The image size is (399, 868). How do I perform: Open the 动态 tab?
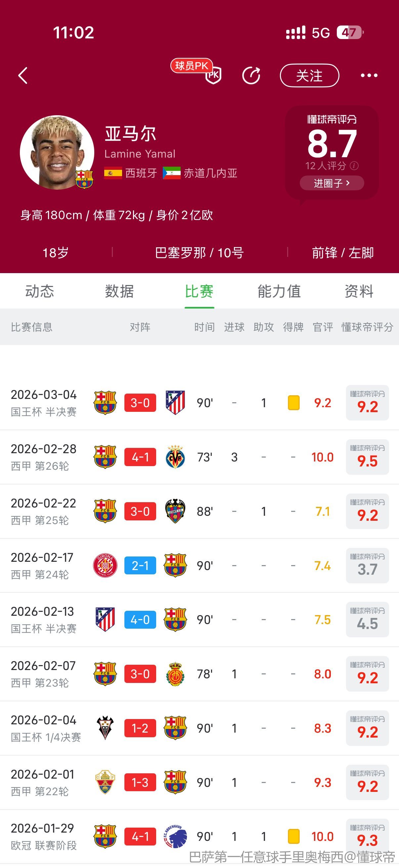39,291
